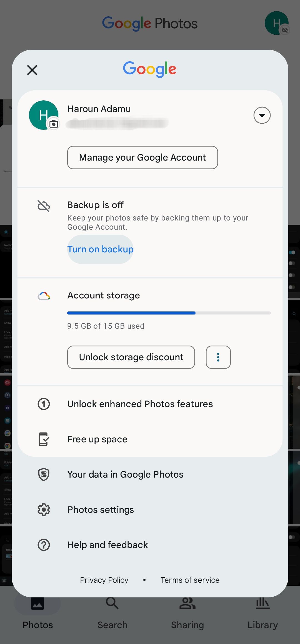Enable backup with Turn on backup
The height and width of the screenshot is (644, 300).
pyautogui.click(x=100, y=249)
